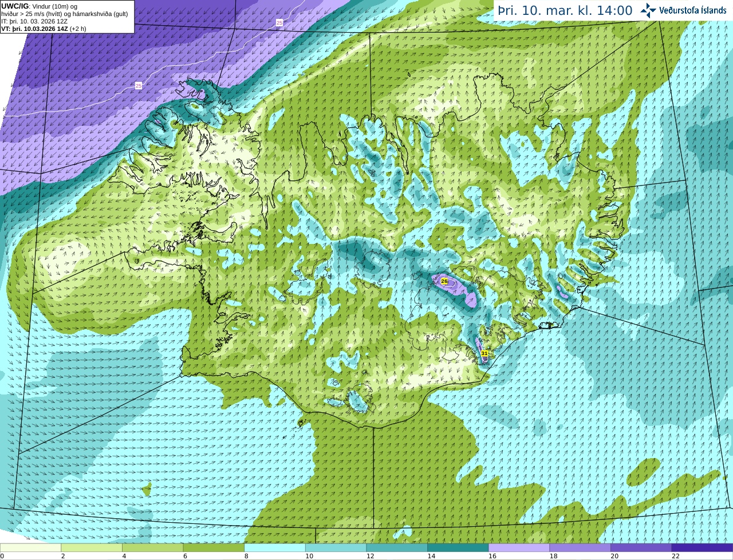Click the 25 contour label beside the legend box

tap(279, 22)
